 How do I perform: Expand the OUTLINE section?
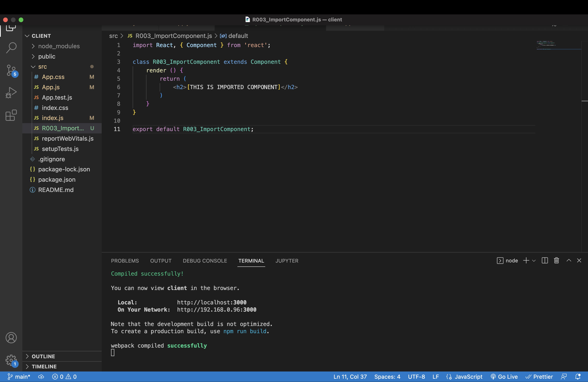coord(43,356)
